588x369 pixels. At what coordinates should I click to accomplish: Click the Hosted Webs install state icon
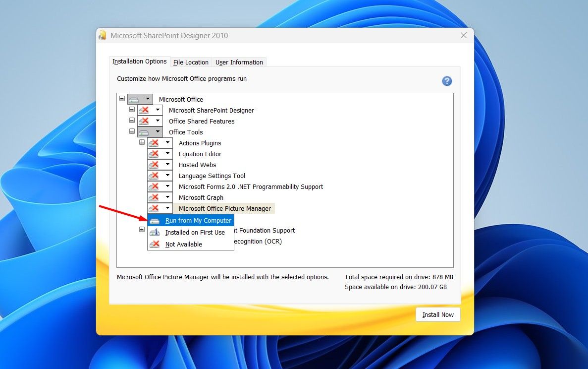(x=154, y=165)
